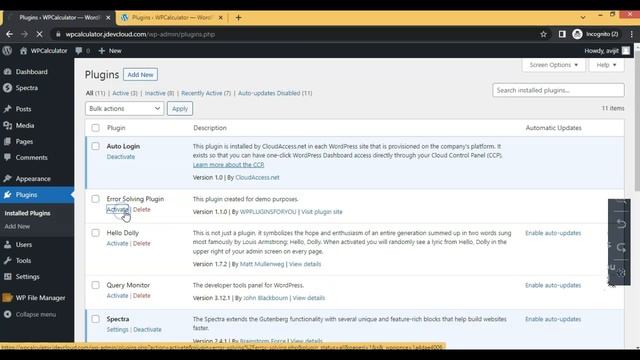
Task: Visit plugin site for Error Solving Plugin
Action: click(322, 212)
